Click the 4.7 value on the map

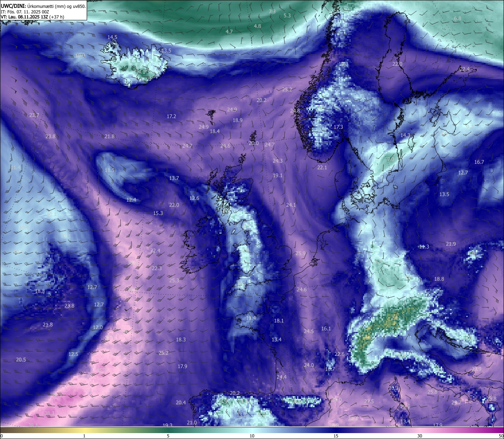click(x=229, y=31)
